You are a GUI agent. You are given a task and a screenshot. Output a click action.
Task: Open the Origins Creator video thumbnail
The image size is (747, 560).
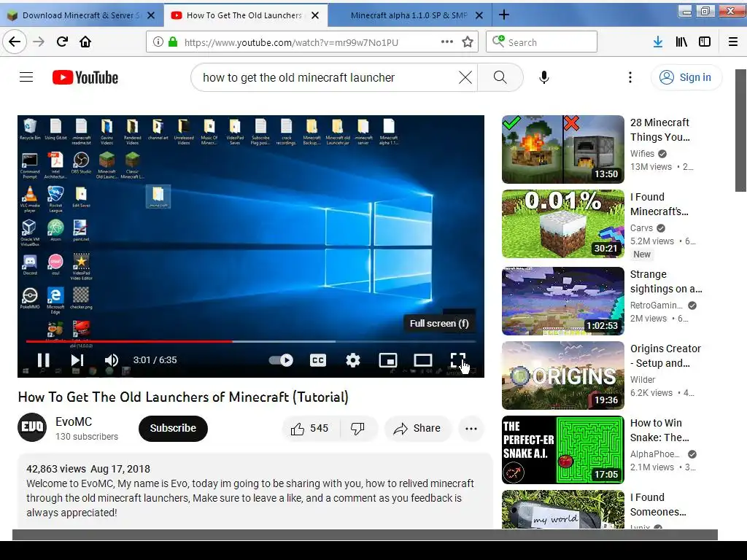[x=562, y=376]
